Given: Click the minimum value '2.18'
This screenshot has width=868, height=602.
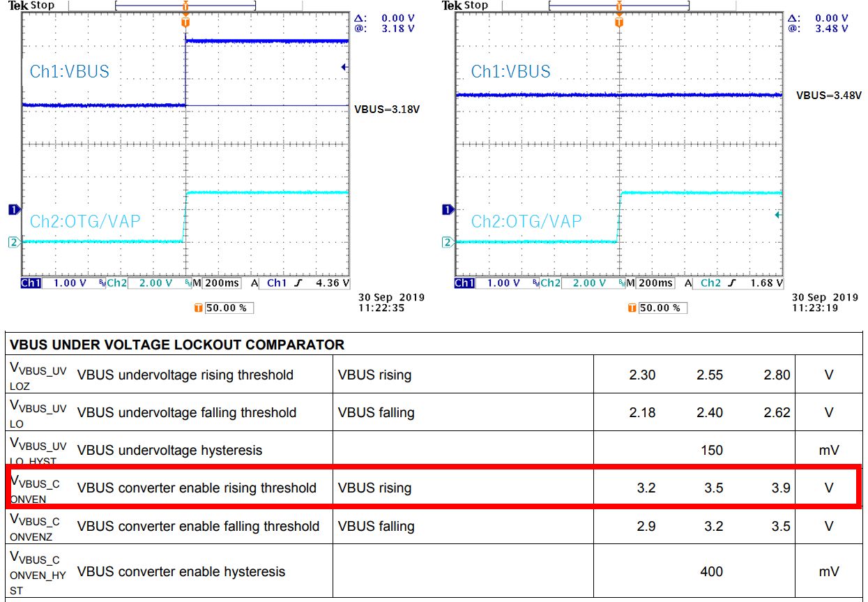Looking at the screenshot, I should (x=642, y=412).
